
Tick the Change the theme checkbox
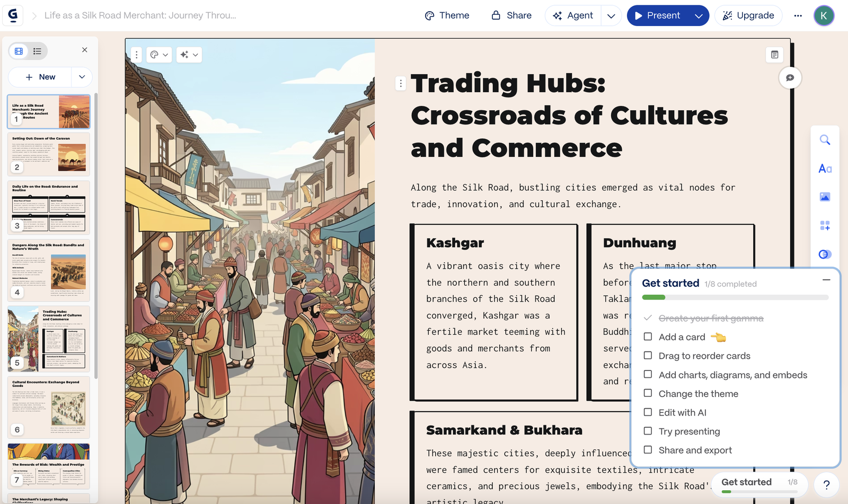648,393
